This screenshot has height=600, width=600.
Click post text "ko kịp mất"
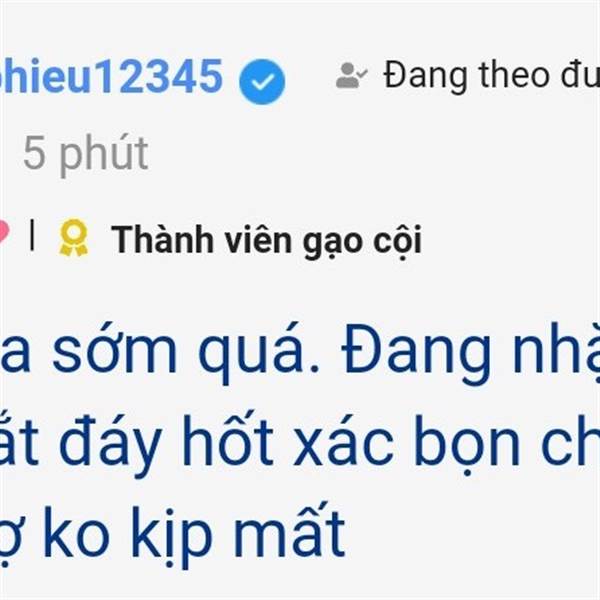tap(195, 537)
